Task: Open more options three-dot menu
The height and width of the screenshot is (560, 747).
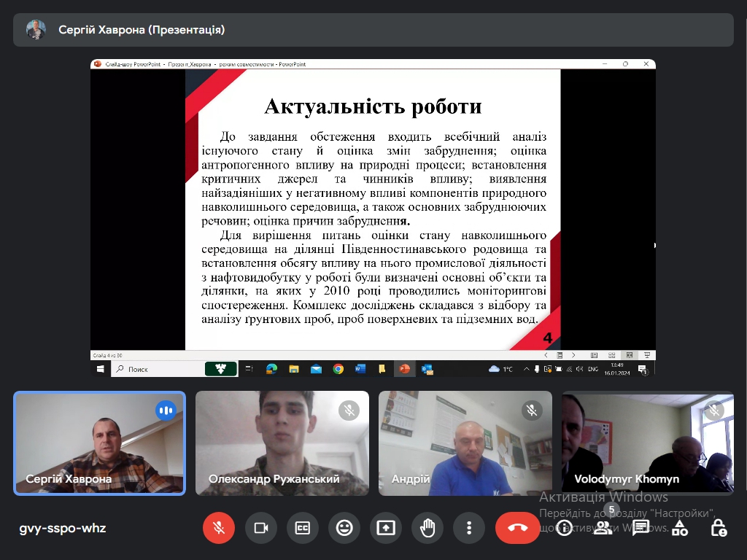Action: coord(469,528)
